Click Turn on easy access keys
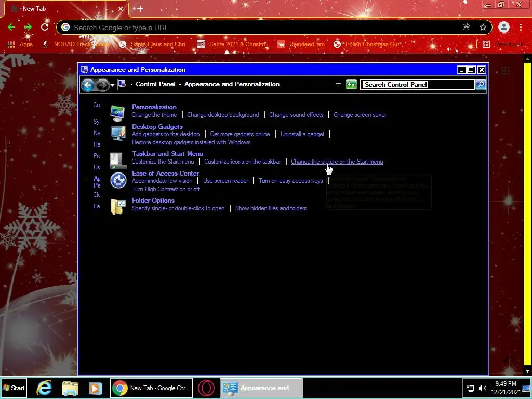 [291, 181]
